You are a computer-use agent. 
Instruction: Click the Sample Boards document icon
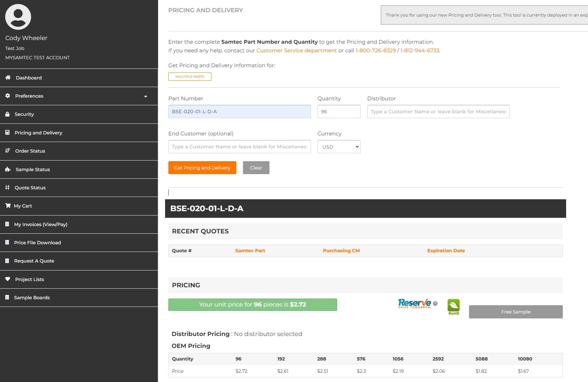pyautogui.click(x=7, y=297)
